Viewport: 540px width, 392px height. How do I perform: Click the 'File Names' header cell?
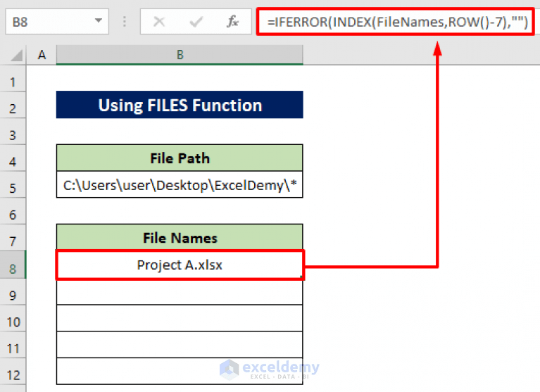click(x=180, y=238)
